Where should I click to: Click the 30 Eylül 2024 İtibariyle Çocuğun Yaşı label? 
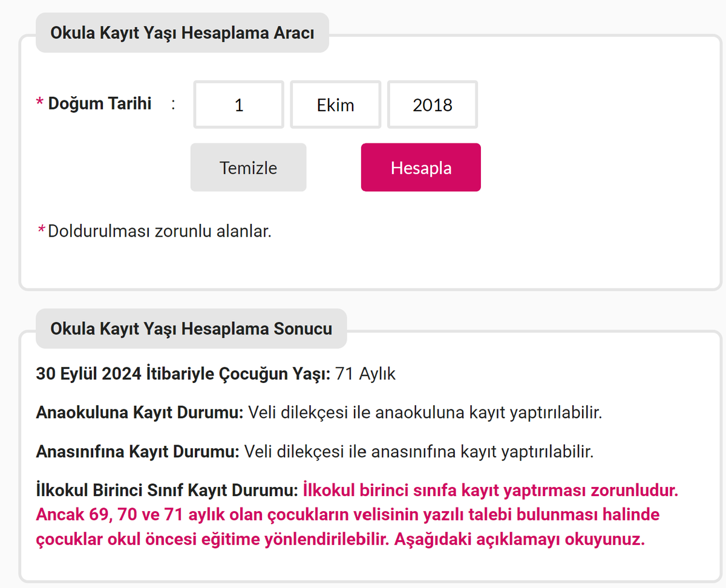click(183, 374)
